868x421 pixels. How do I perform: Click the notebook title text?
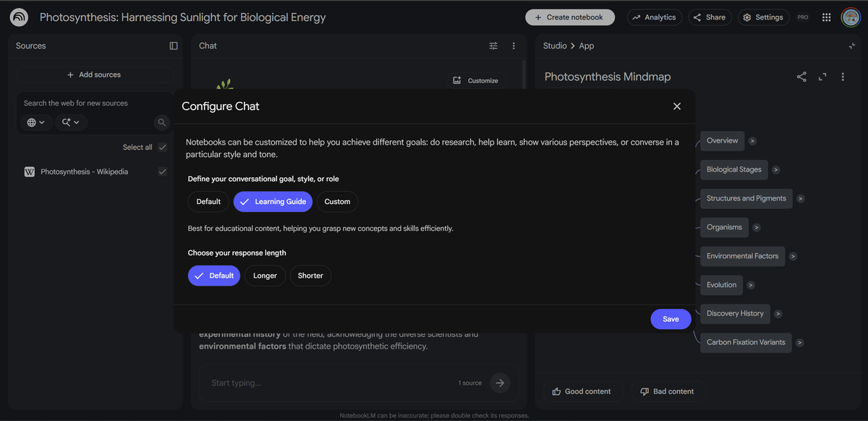[183, 17]
